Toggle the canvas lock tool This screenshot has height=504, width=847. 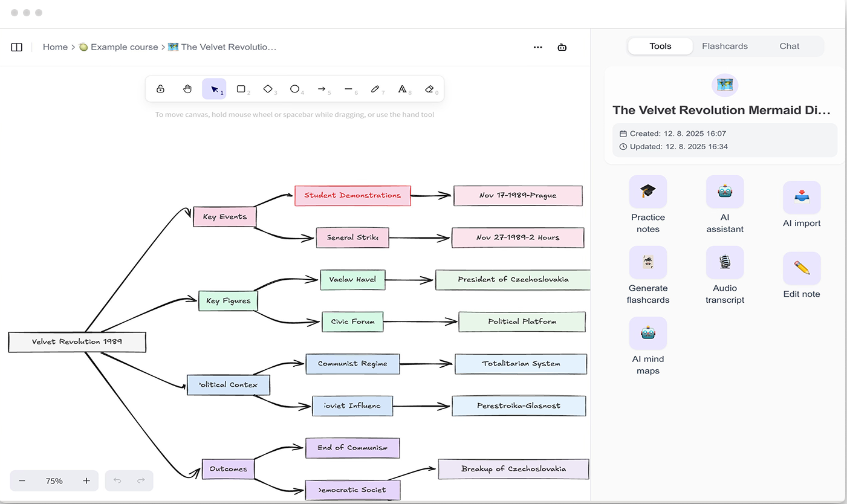pyautogui.click(x=160, y=89)
